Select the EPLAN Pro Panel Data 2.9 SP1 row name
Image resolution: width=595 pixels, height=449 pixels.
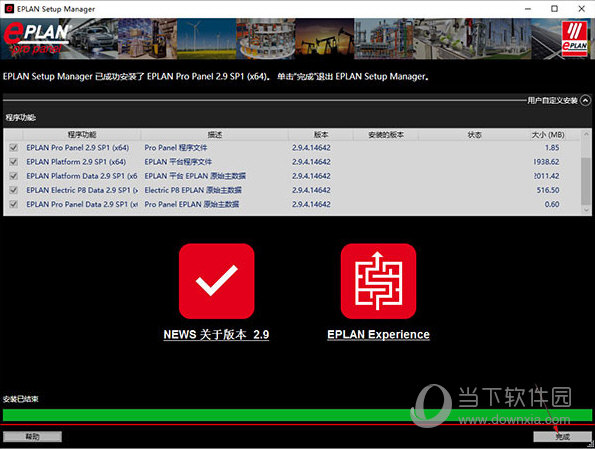tap(82, 204)
